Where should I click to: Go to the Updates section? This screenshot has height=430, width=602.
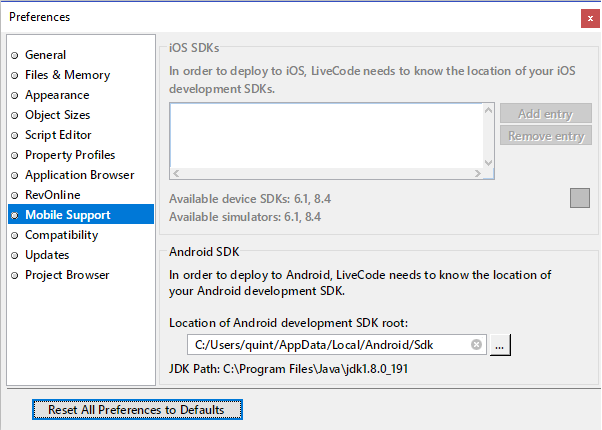point(47,255)
